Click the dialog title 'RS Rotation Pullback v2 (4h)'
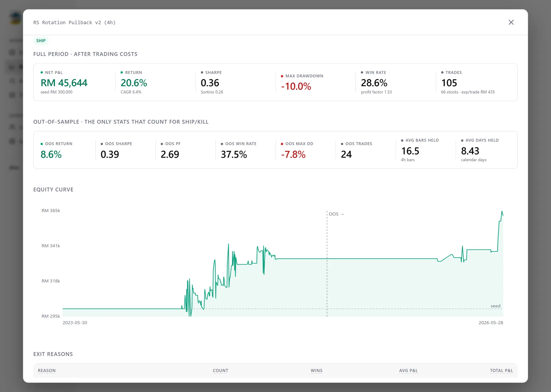 click(75, 23)
